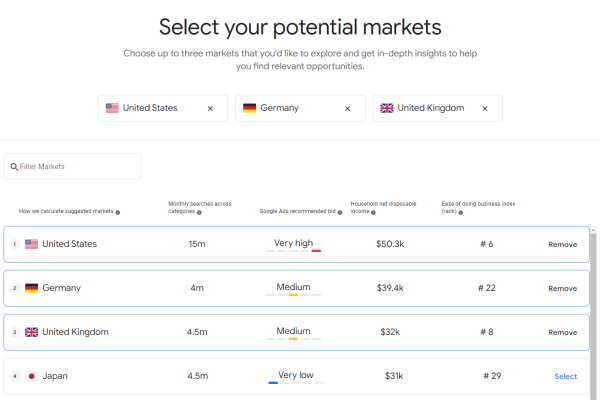Click the "# 6" business rank

pos(487,244)
